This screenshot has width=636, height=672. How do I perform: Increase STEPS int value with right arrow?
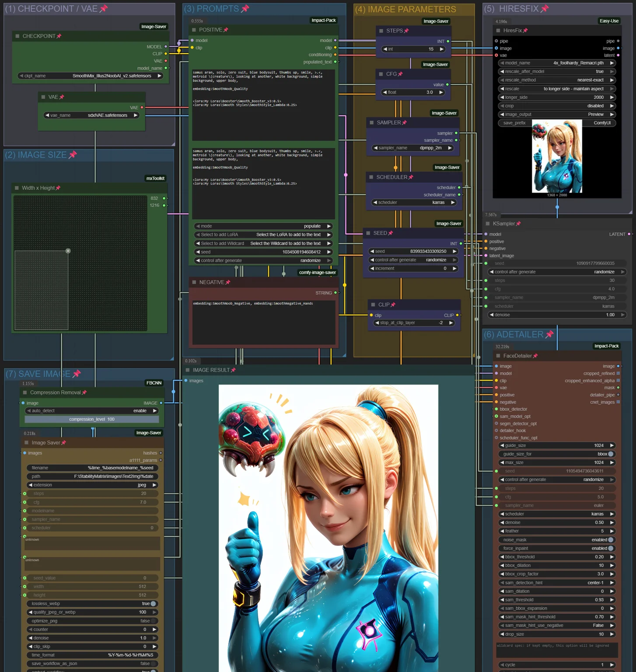[442, 49]
